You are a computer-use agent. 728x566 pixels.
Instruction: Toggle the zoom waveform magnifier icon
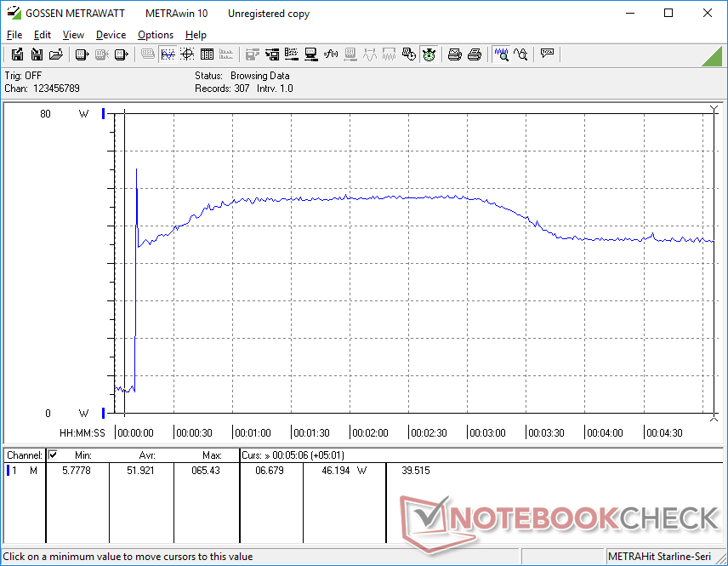click(502, 54)
